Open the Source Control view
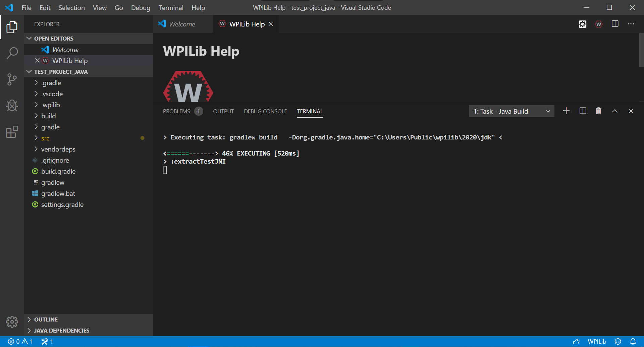This screenshot has width=644, height=347. click(x=12, y=79)
